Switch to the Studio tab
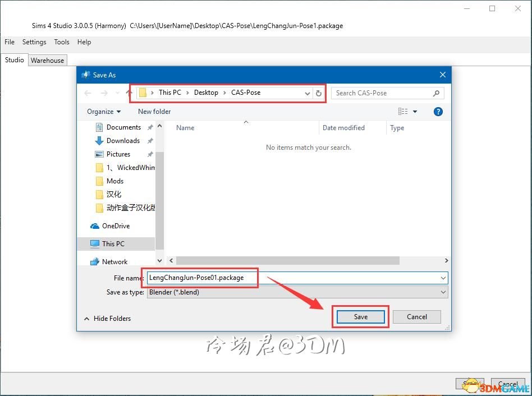Viewport: 532px width, 396px height. [x=14, y=60]
